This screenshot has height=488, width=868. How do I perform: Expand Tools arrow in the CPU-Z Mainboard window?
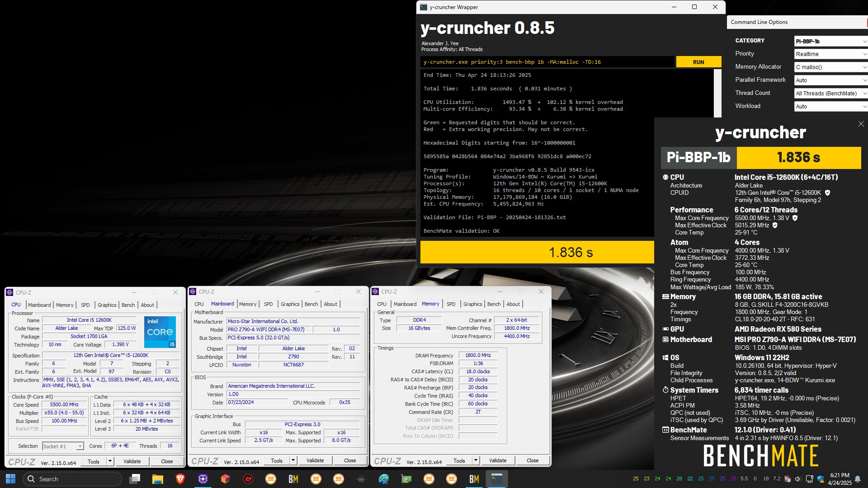pyautogui.click(x=293, y=460)
